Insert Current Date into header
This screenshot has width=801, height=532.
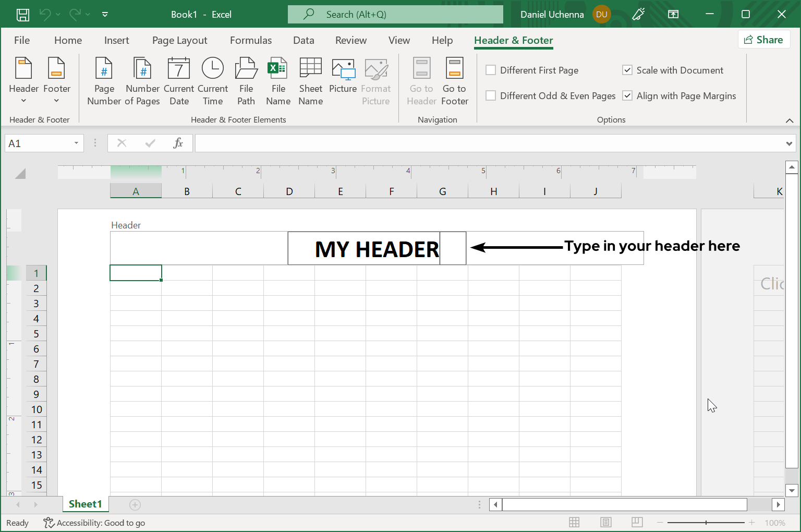pos(179,81)
